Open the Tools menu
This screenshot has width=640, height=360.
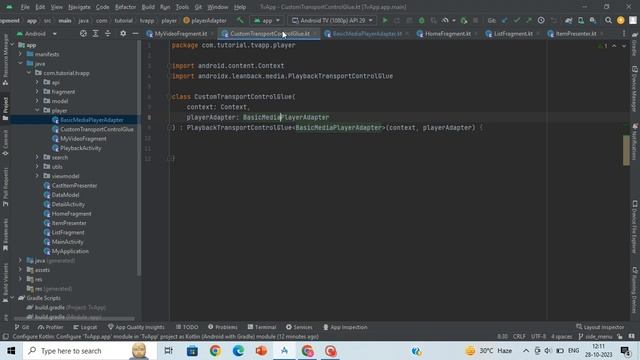point(182,7)
